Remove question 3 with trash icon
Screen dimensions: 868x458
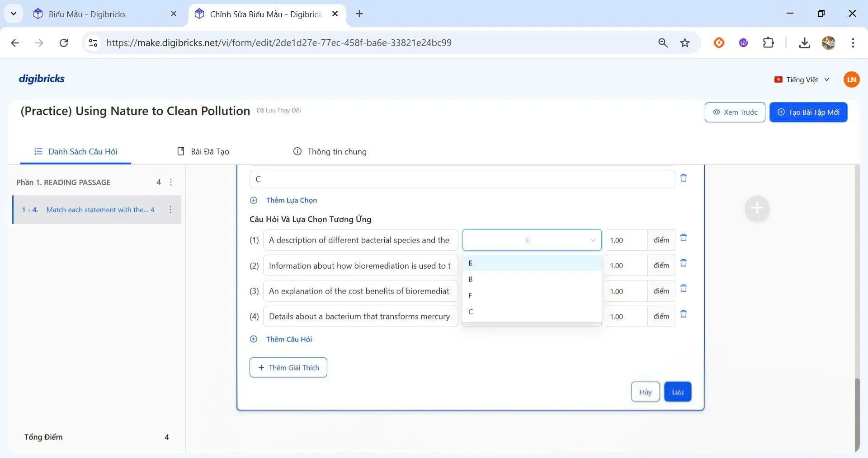coord(683,289)
